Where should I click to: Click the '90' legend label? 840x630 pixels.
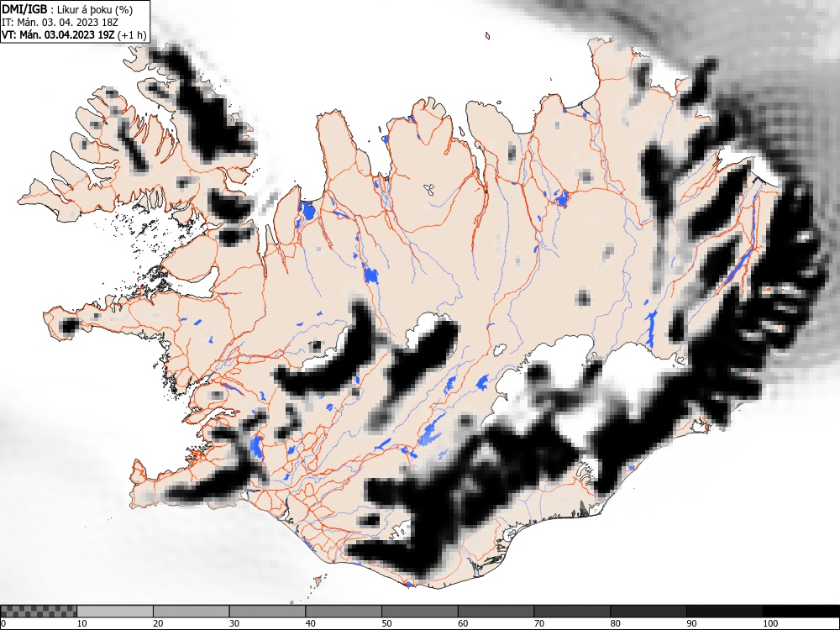691,623
